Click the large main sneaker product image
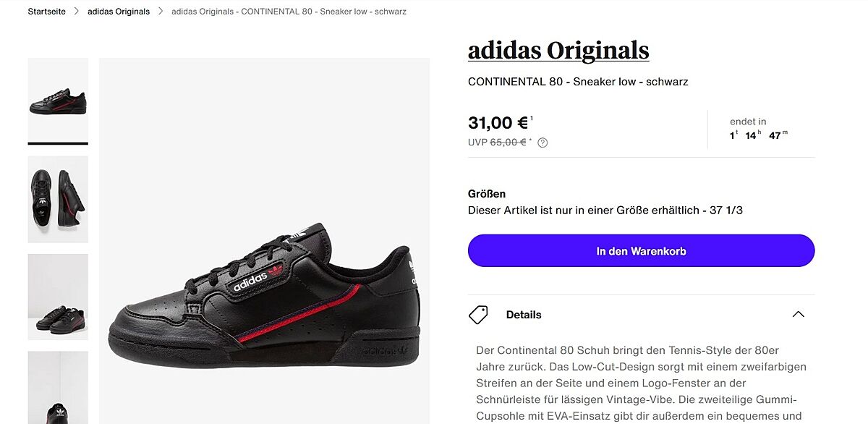The height and width of the screenshot is (424, 868). click(x=264, y=289)
